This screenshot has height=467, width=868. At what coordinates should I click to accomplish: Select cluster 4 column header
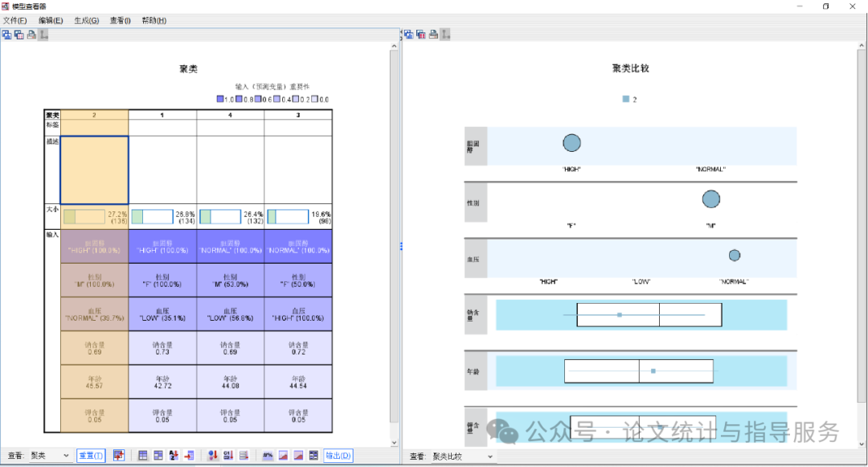[x=231, y=115]
